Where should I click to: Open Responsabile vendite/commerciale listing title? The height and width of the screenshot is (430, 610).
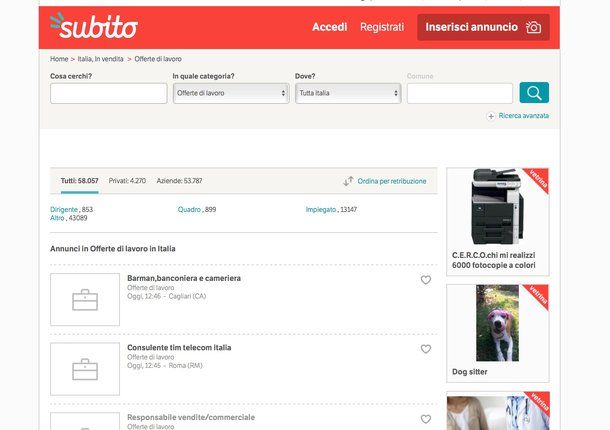click(x=191, y=417)
